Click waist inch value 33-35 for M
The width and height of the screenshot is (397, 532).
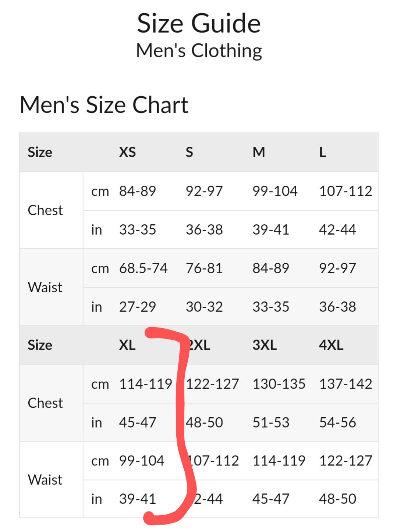(x=271, y=307)
